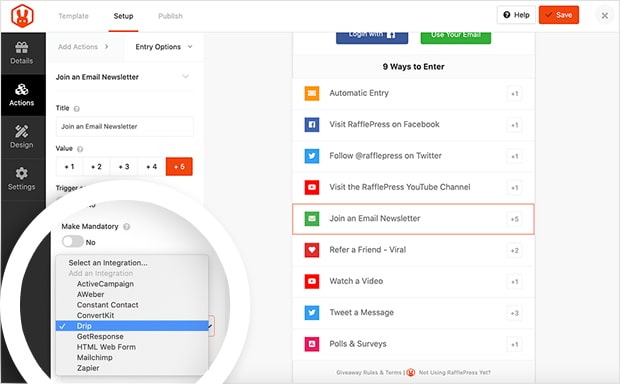This screenshot has width=620, height=384.
Task: Open the Help button
Action: click(x=516, y=15)
